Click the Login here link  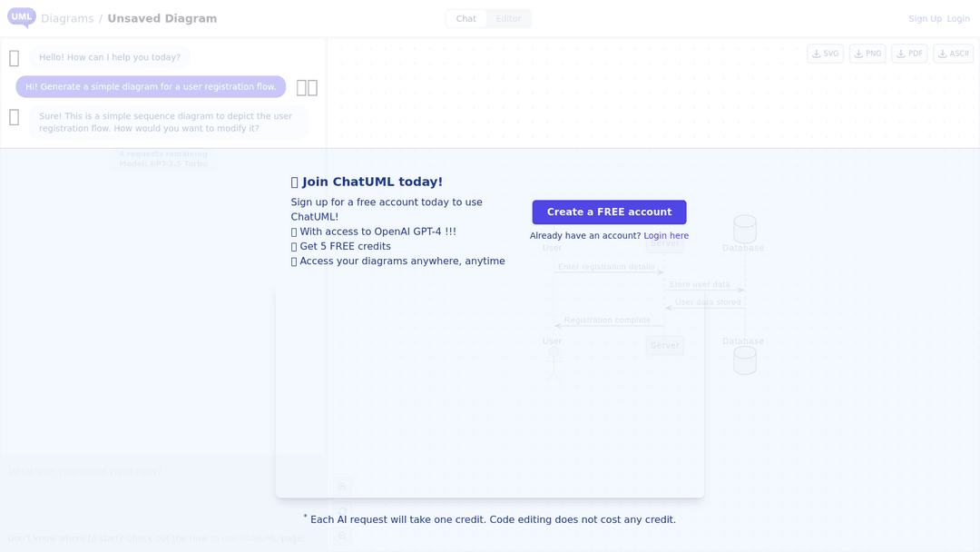pos(666,235)
